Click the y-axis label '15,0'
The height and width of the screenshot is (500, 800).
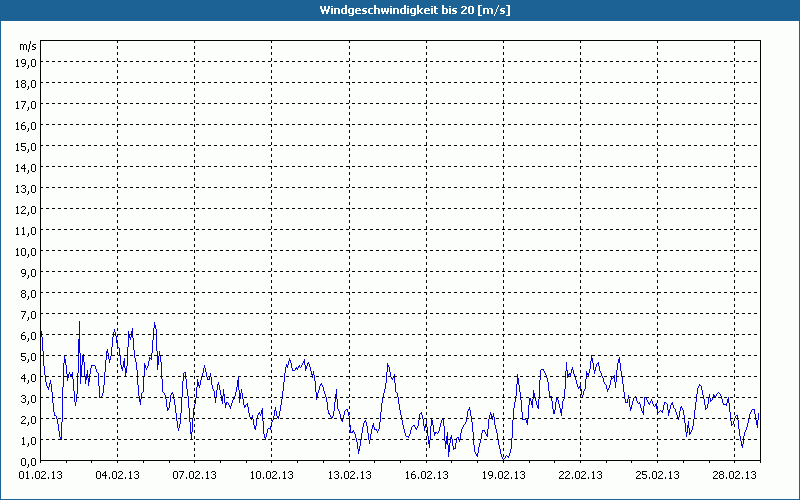pos(28,147)
